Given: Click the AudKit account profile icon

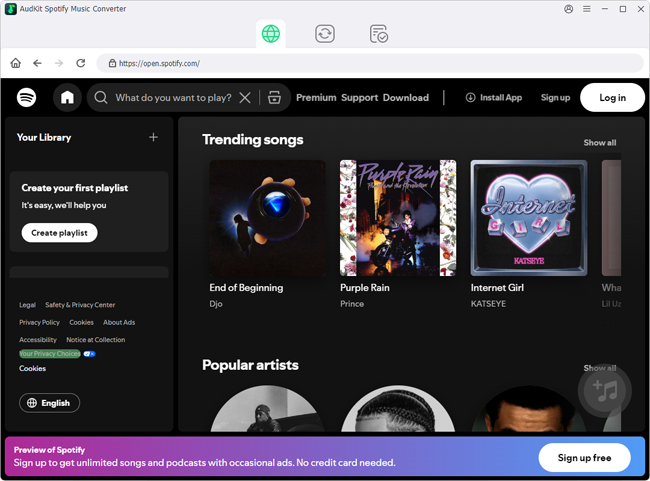Looking at the screenshot, I should click(x=569, y=9).
